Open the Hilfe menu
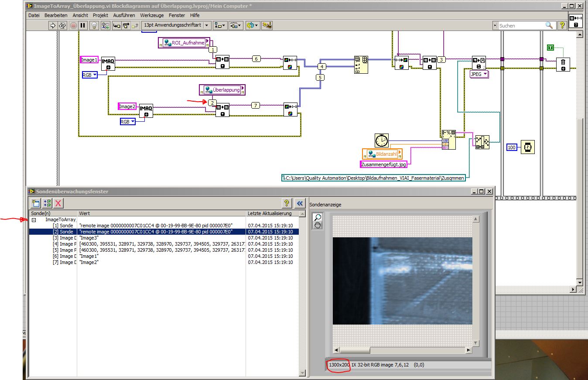The width and height of the screenshot is (588, 380). (195, 15)
